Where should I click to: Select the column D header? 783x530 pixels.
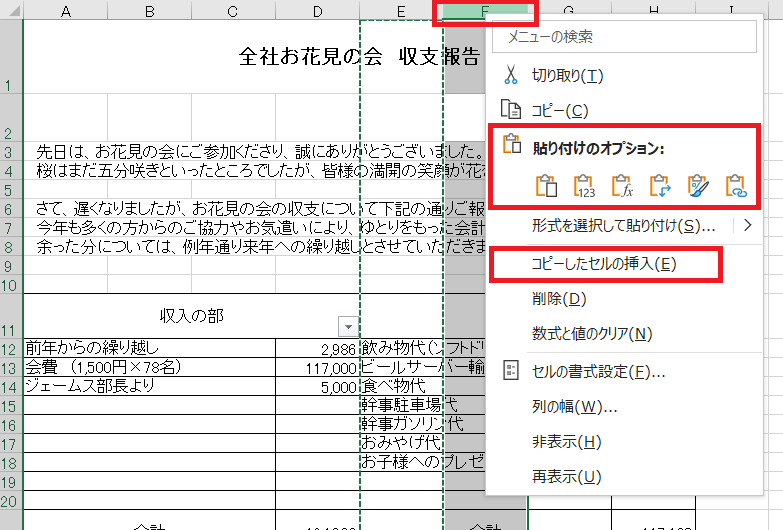coord(317,10)
